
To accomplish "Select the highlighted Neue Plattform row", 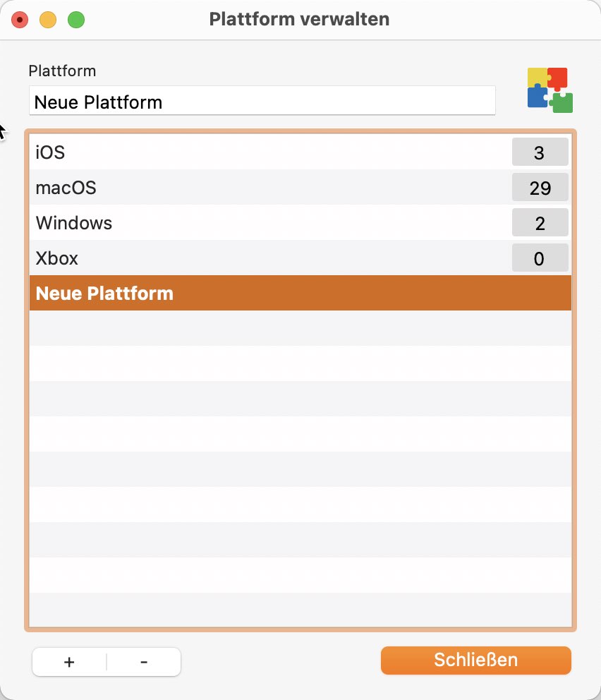I will [300, 294].
